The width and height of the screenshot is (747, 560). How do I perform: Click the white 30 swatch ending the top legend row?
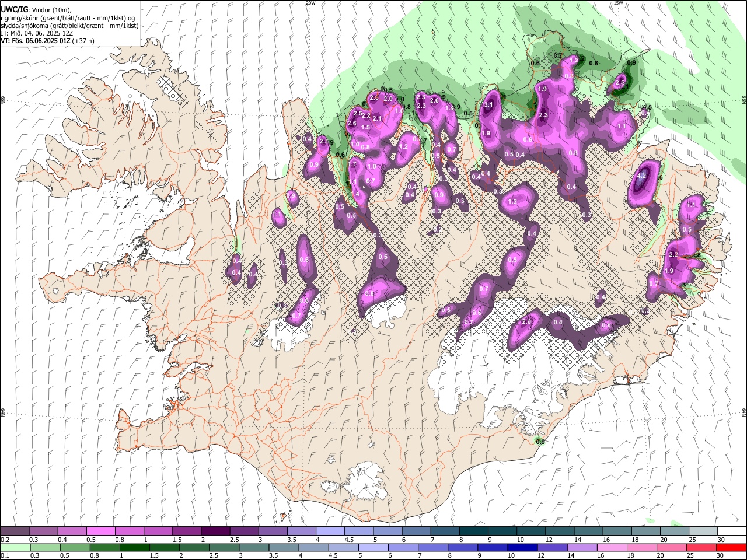click(x=732, y=531)
